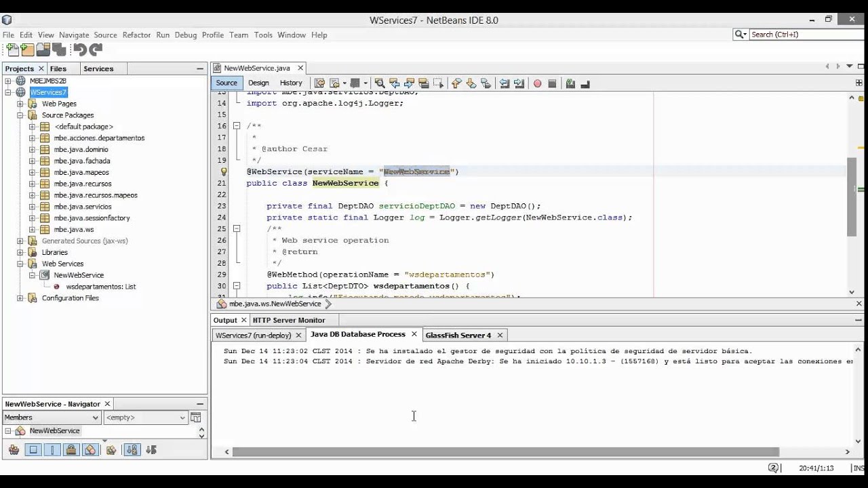Collapse the WServices7 project node
This screenshot has width=868, height=488.
[x=8, y=92]
